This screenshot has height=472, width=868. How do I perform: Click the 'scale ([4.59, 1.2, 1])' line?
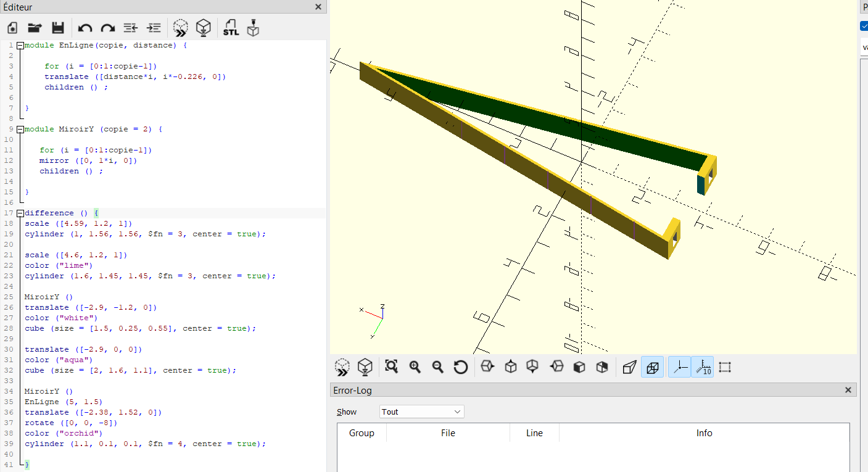[x=78, y=223]
